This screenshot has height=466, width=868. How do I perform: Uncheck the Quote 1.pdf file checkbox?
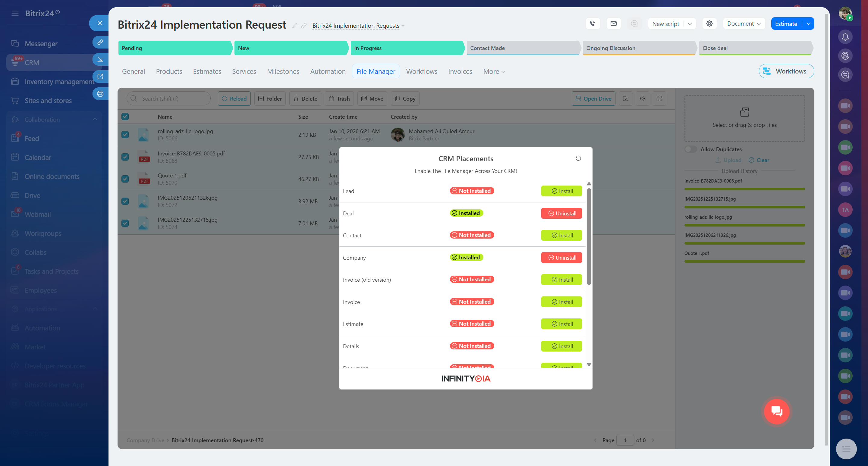point(125,179)
